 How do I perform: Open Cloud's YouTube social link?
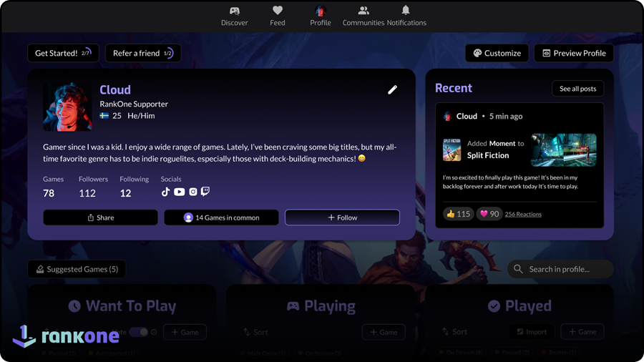click(x=179, y=192)
